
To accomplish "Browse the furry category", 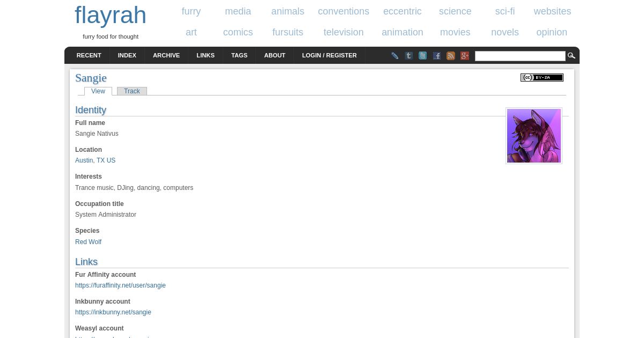I will [x=191, y=11].
